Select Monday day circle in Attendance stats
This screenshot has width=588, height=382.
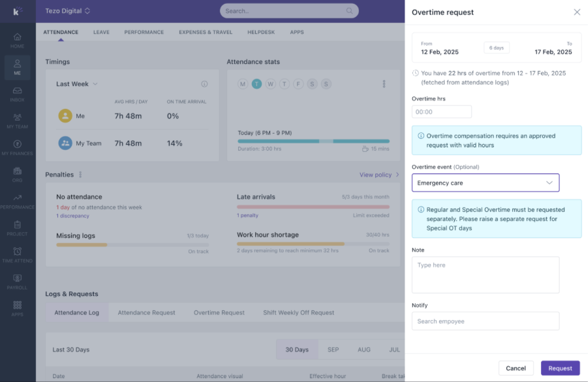pyautogui.click(x=243, y=84)
